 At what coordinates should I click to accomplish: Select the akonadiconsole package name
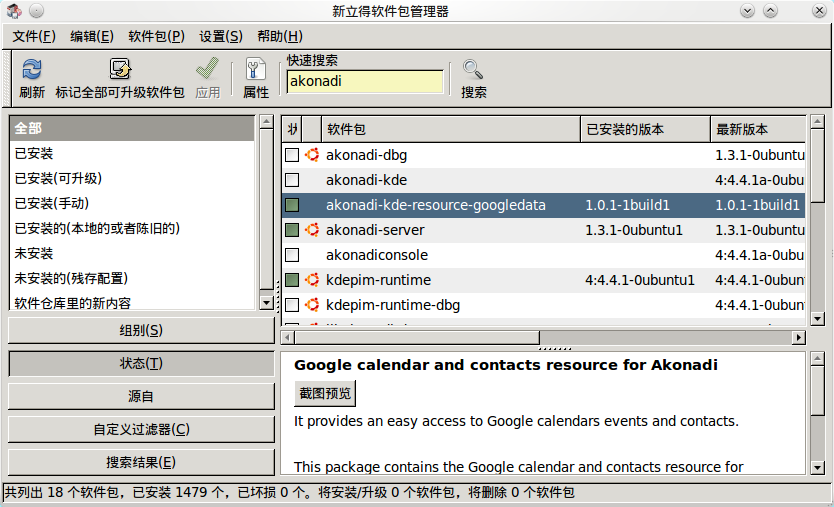377,255
